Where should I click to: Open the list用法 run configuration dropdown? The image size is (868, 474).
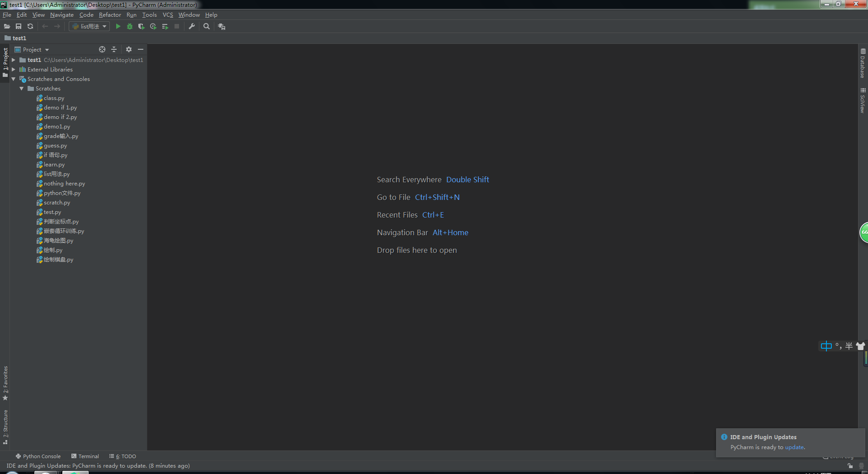click(x=89, y=27)
